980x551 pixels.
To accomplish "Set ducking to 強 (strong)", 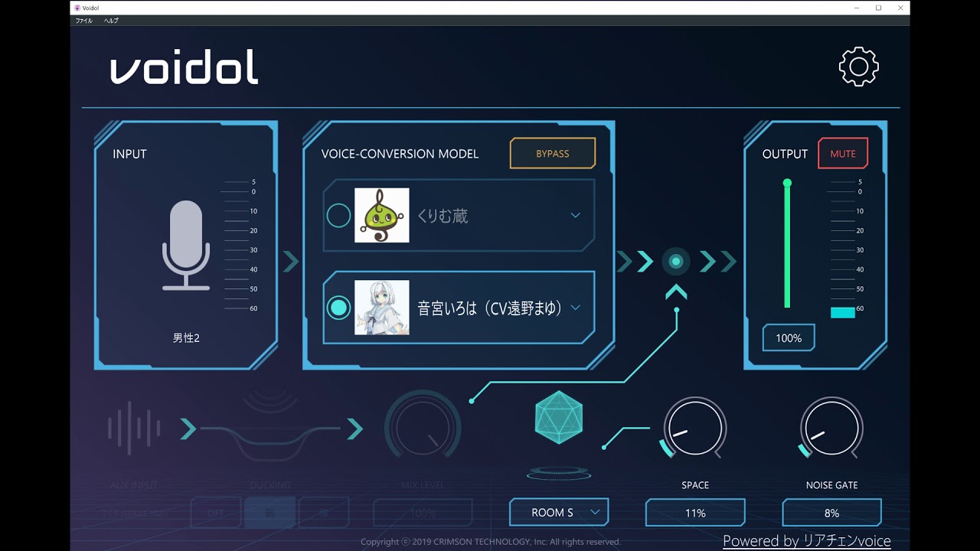I will [x=323, y=513].
